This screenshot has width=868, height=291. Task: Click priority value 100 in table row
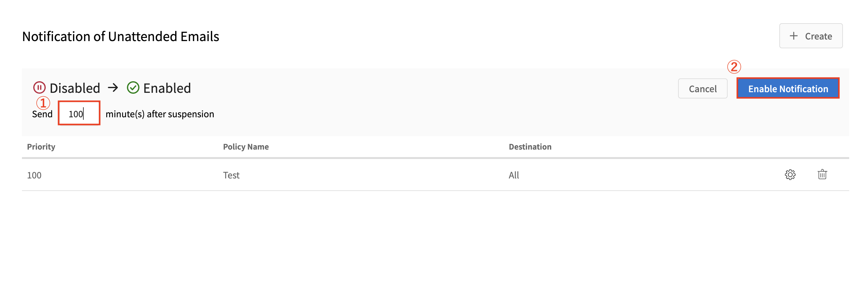[x=34, y=175]
